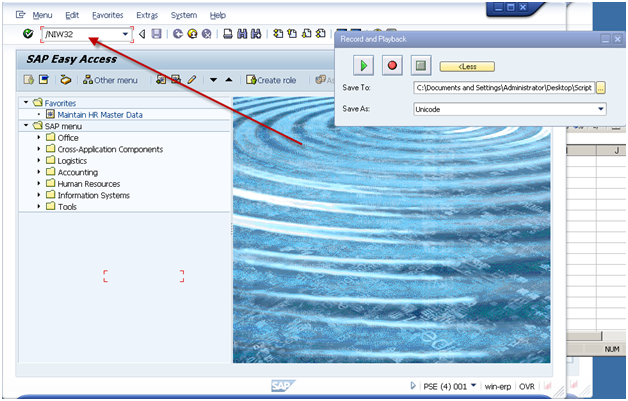
Task: Click the win-erp status bar entry
Action: (498, 387)
